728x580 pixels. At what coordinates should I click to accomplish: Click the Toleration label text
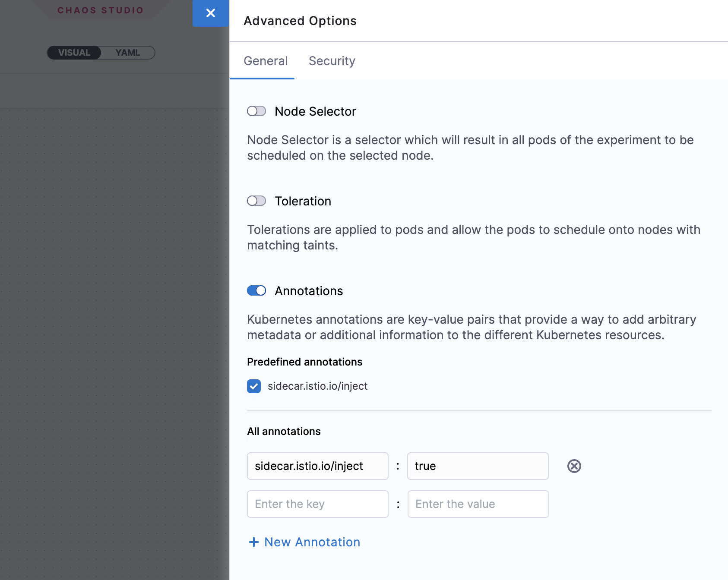[x=303, y=201]
